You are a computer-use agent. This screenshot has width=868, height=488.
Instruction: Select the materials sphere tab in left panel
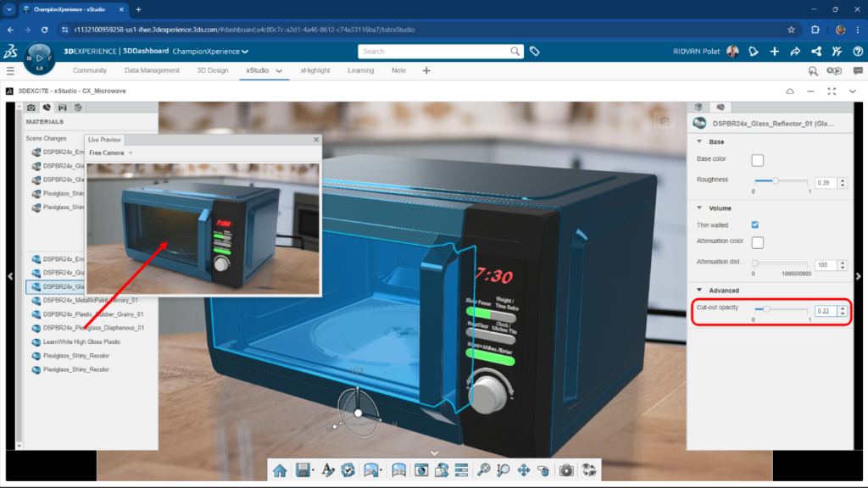(47, 108)
